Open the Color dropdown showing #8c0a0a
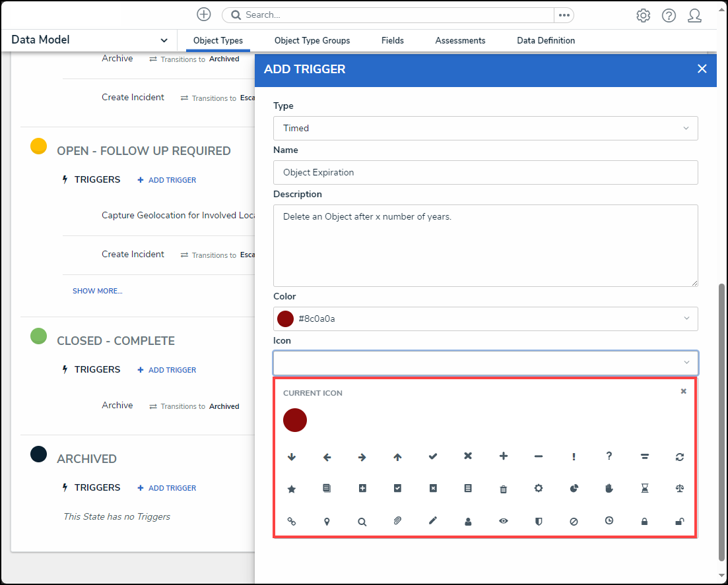Screen dimensions: 728x585 pos(485,319)
